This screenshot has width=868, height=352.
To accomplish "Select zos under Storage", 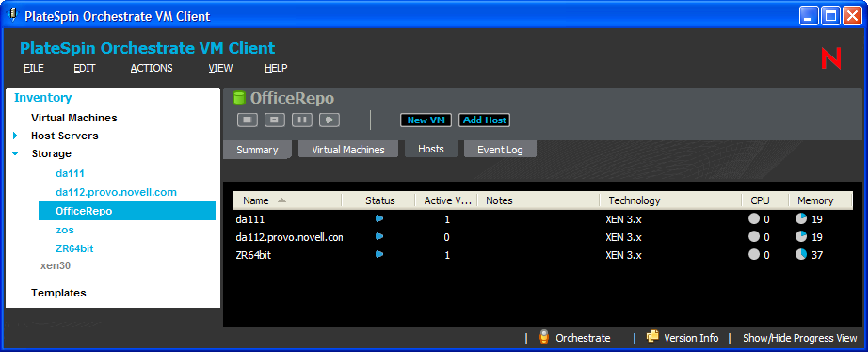I will 65,230.
